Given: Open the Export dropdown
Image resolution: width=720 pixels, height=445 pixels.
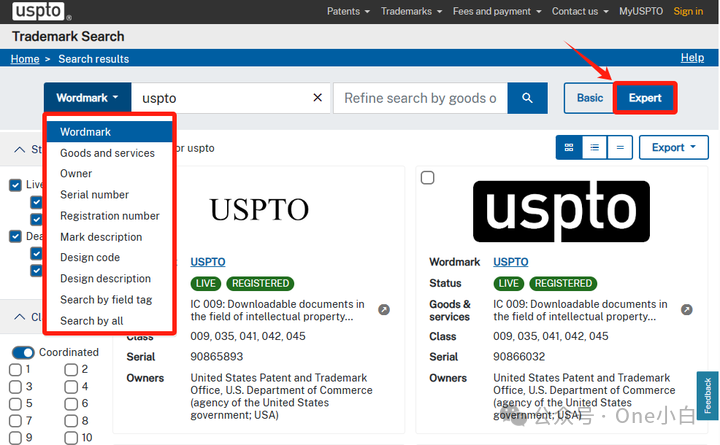Looking at the screenshot, I should [x=674, y=147].
